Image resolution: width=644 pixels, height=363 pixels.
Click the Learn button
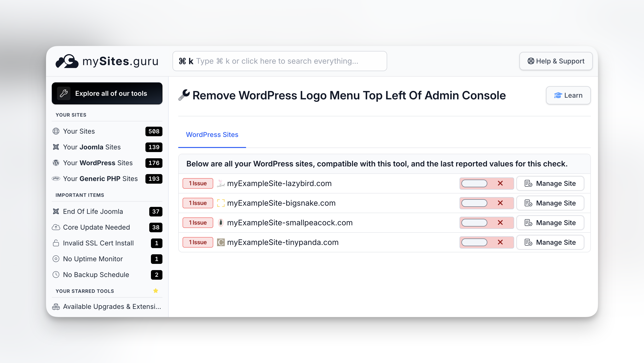[x=568, y=95]
